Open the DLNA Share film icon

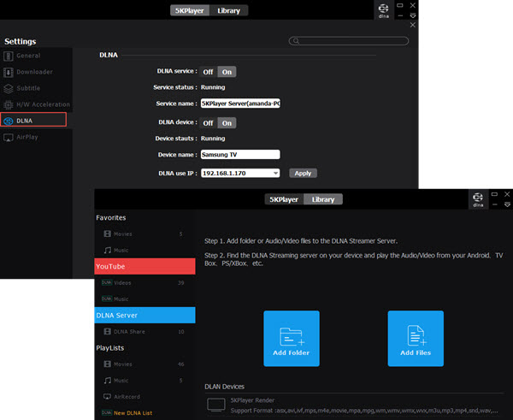pyautogui.click(x=108, y=331)
